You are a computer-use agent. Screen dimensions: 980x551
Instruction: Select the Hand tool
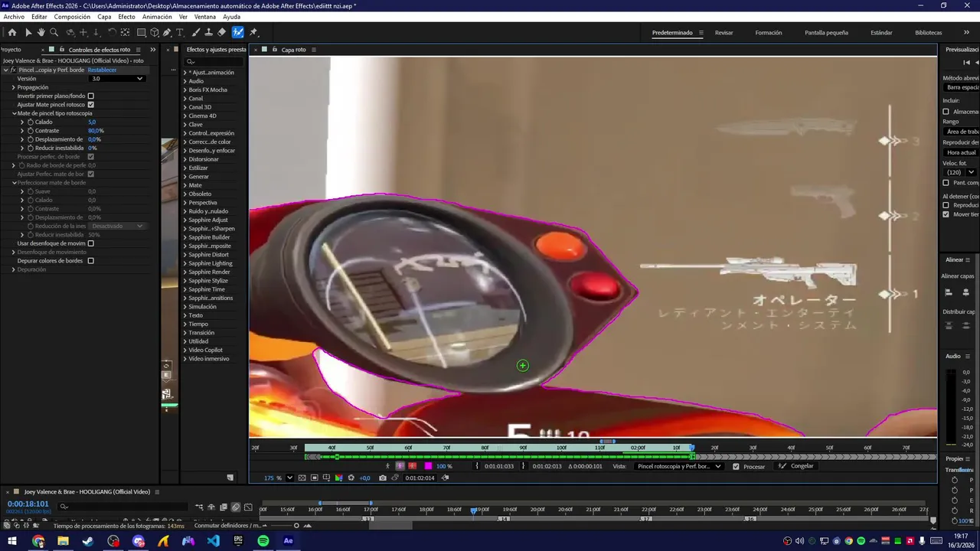[41, 32]
